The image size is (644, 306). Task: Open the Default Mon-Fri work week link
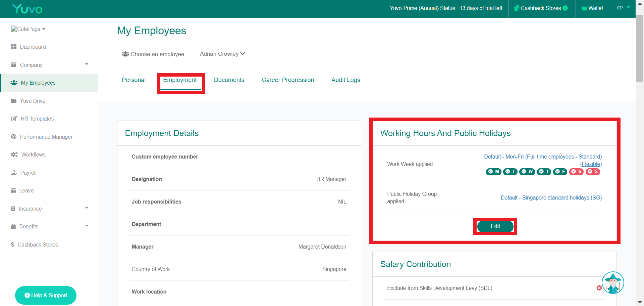click(x=543, y=160)
